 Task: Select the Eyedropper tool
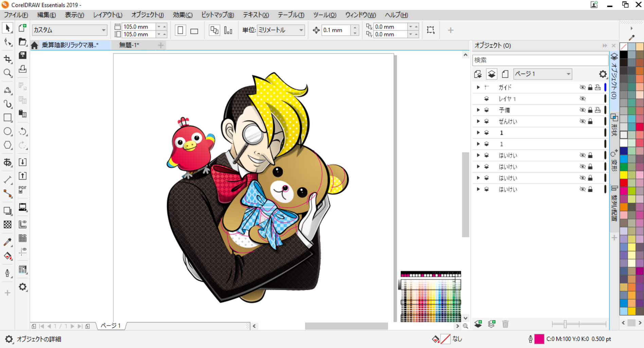[7, 242]
